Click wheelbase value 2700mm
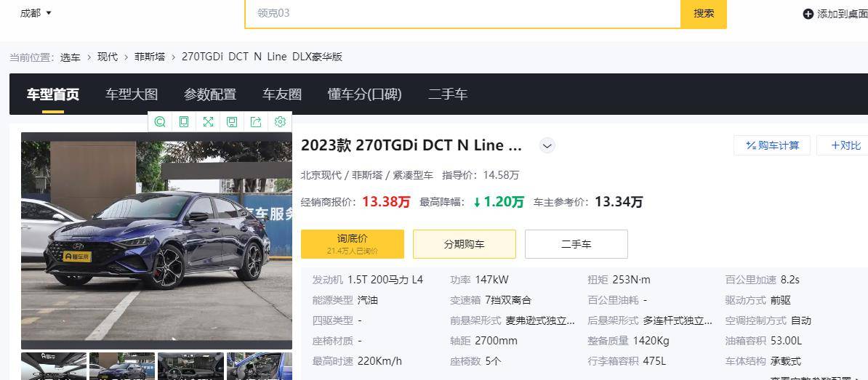This screenshot has width=868, height=380. [496, 341]
